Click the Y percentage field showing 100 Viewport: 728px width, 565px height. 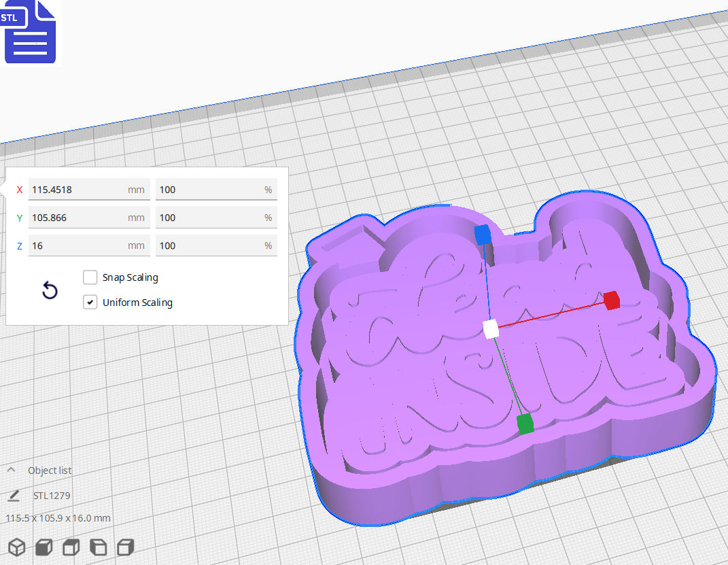[x=216, y=218]
